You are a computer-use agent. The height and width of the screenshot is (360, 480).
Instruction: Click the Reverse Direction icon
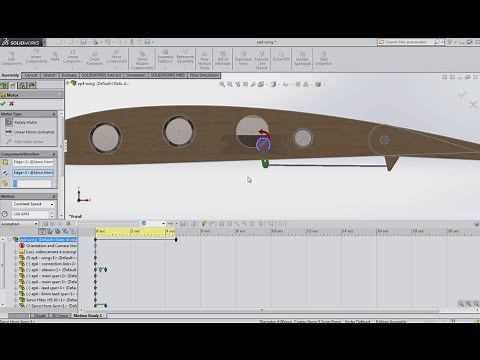[5, 173]
